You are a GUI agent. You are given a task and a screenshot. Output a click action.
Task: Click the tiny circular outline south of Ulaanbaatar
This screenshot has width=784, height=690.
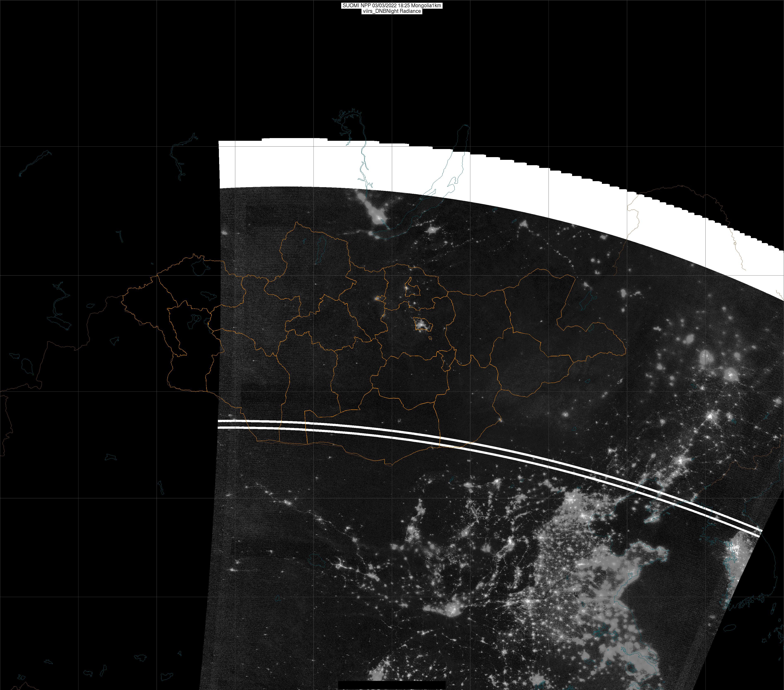[x=431, y=338]
